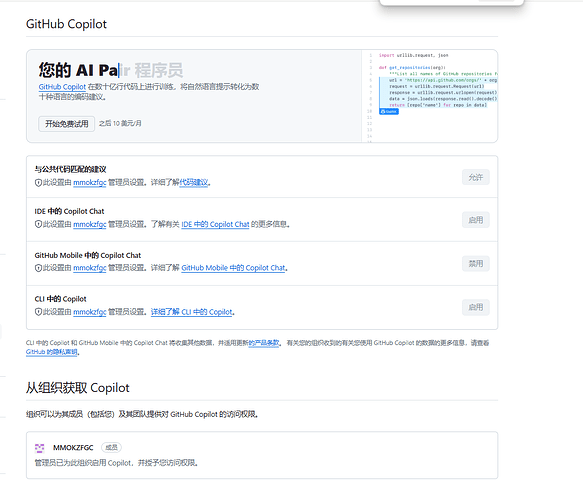Click shield icon in GitHub Mobile Copilot Chat row
This screenshot has height=500, width=583.
click(38, 268)
